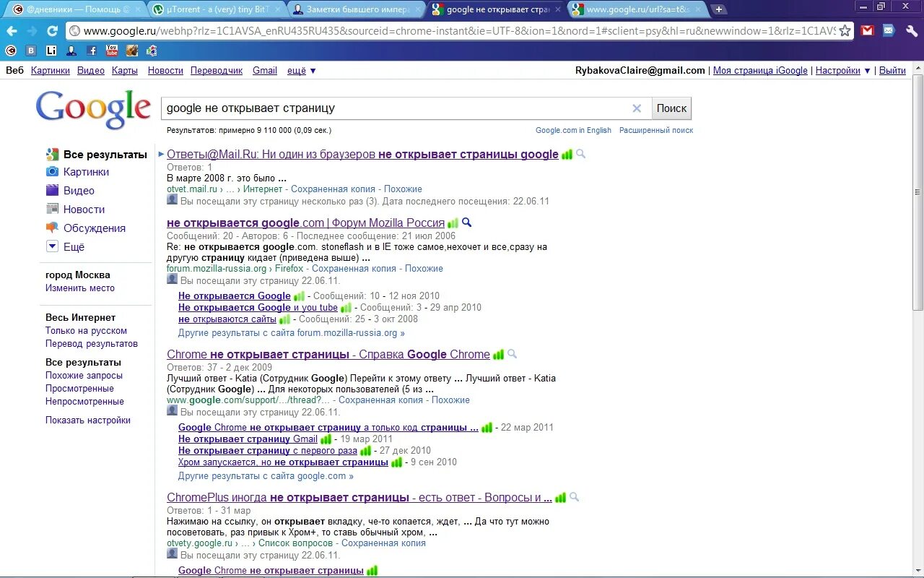The width and height of the screenshot is (924, 578).
Task: Click the green rating bars beside the ChromePlus result
Action: point(560,498)
